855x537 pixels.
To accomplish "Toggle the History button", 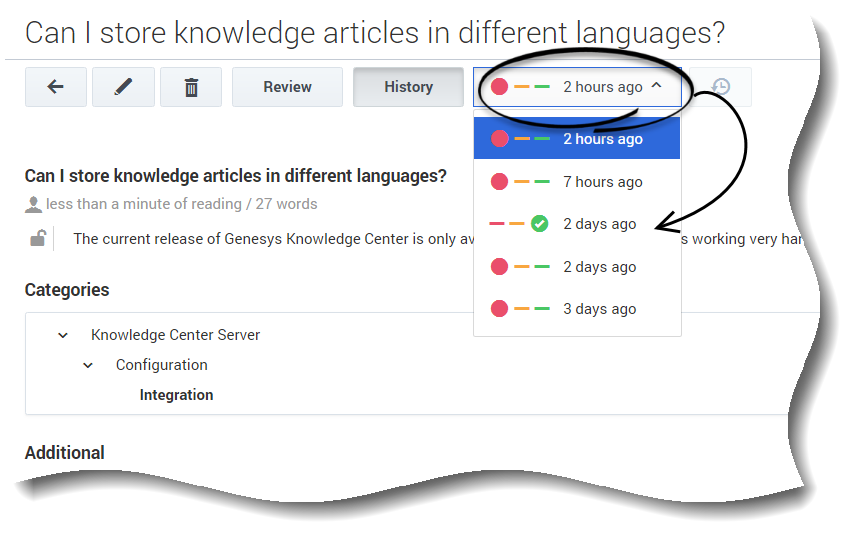I will click(408, 87).
